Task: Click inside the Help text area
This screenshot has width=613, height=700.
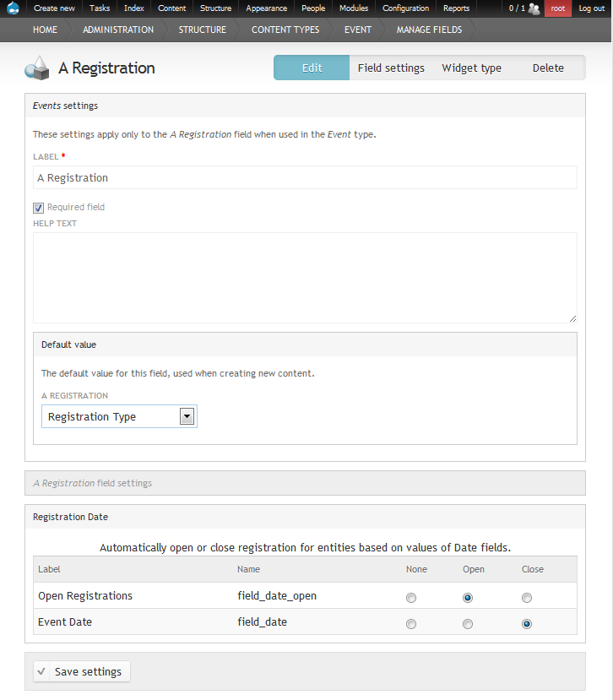Action: [x=305, y=277]
